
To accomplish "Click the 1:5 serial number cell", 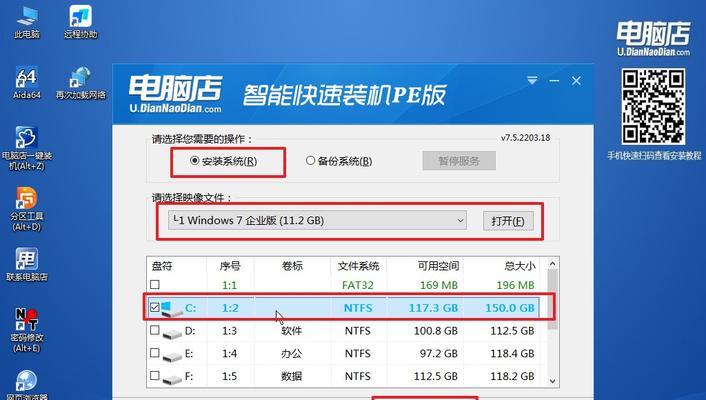I will coord(230,376).
